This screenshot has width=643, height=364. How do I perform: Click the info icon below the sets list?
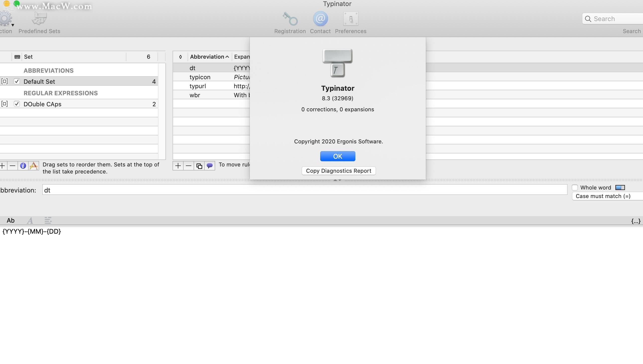point(23,166)
